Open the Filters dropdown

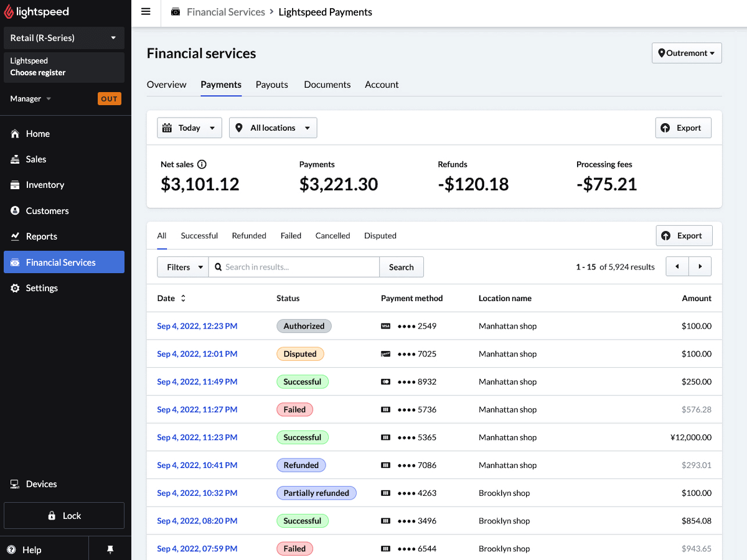coord(182,267)
